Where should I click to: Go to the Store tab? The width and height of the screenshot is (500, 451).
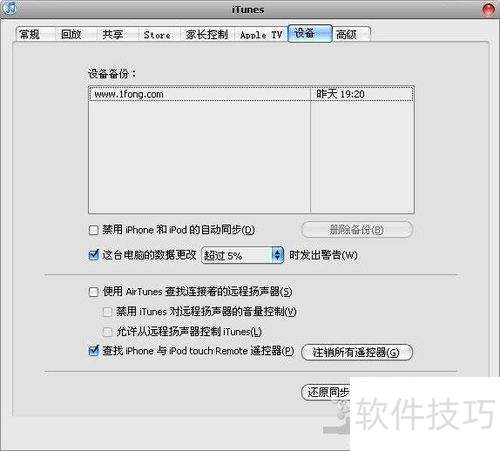pos(159,34)
